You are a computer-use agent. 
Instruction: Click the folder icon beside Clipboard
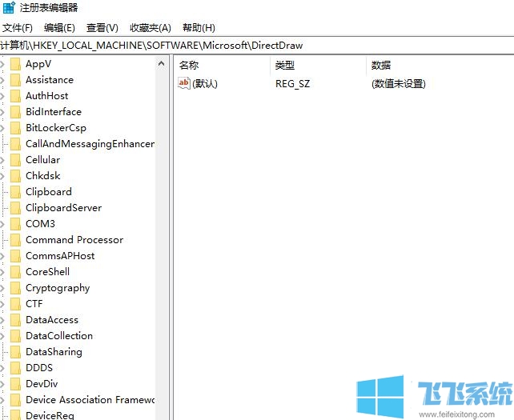coord(15,192)
